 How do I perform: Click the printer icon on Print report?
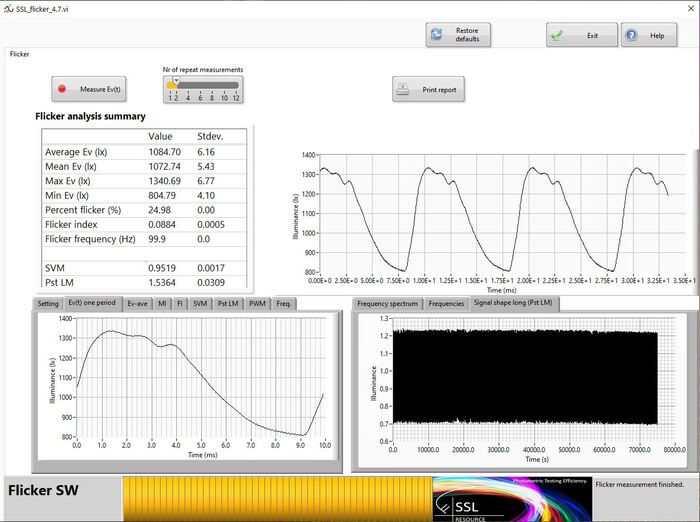[402, 90]
